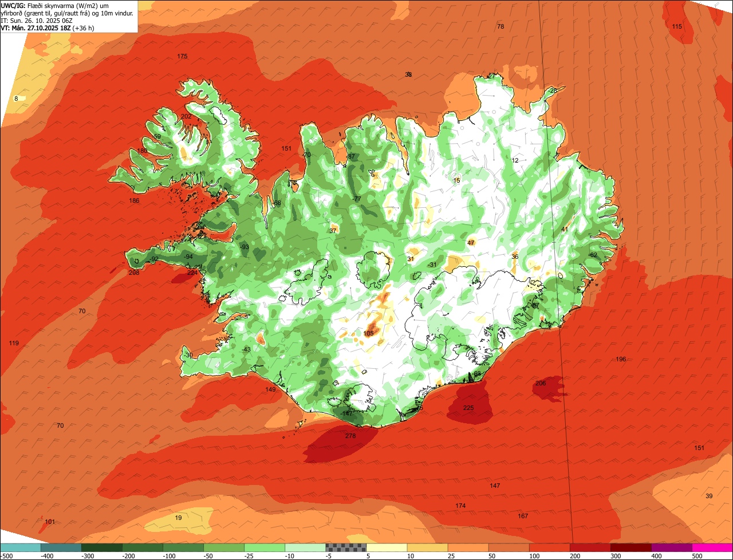Click the map value -28 at northeast tip
733x560 pixels.
tap(552, 90)
